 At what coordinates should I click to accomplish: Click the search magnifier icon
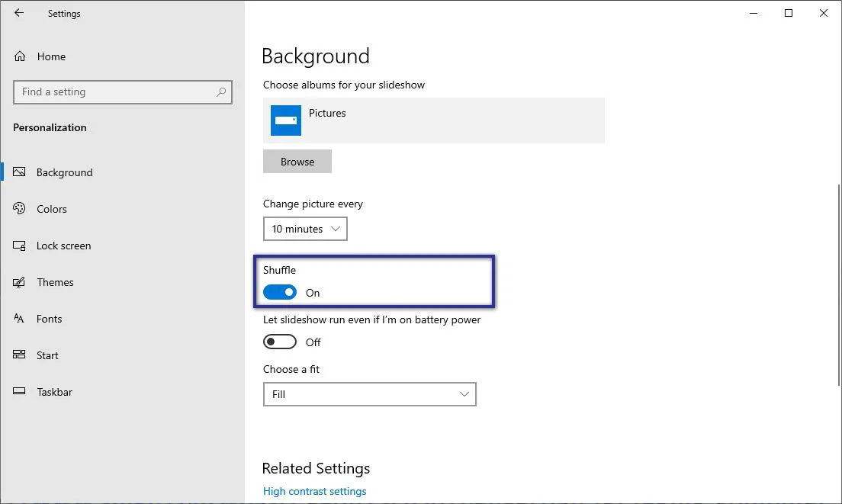point(221,92)
